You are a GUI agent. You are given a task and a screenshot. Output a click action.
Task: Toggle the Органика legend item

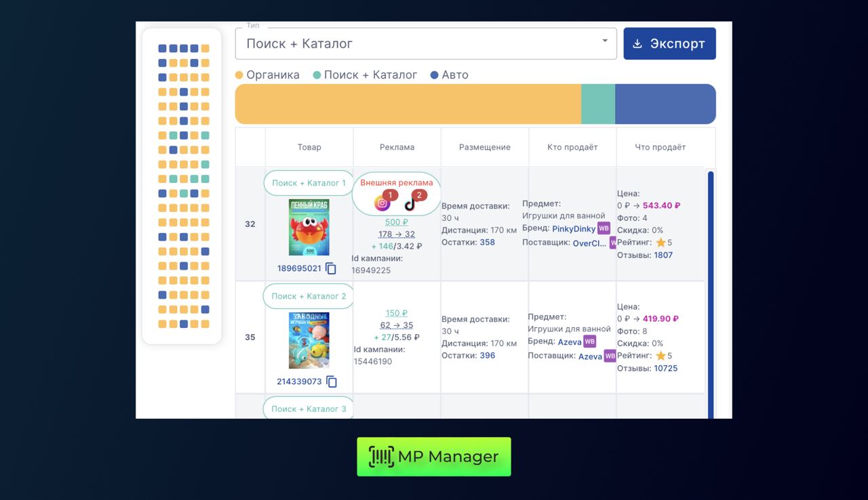(268, 75)
